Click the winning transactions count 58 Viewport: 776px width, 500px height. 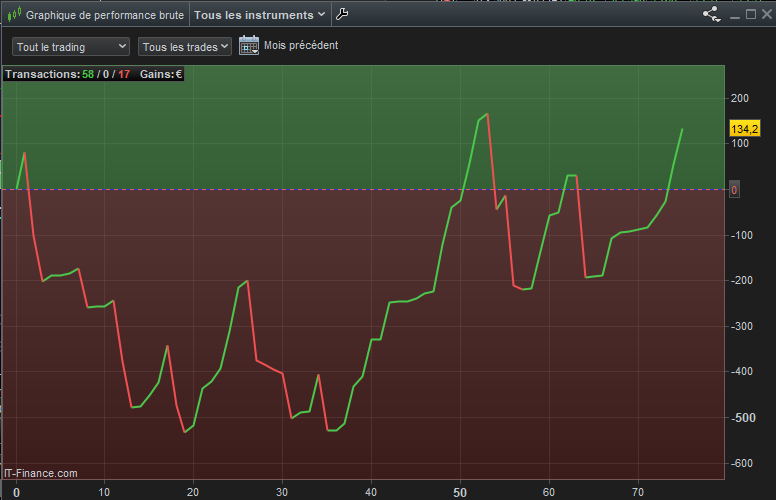pyautogui.click(x=88, y=74)
